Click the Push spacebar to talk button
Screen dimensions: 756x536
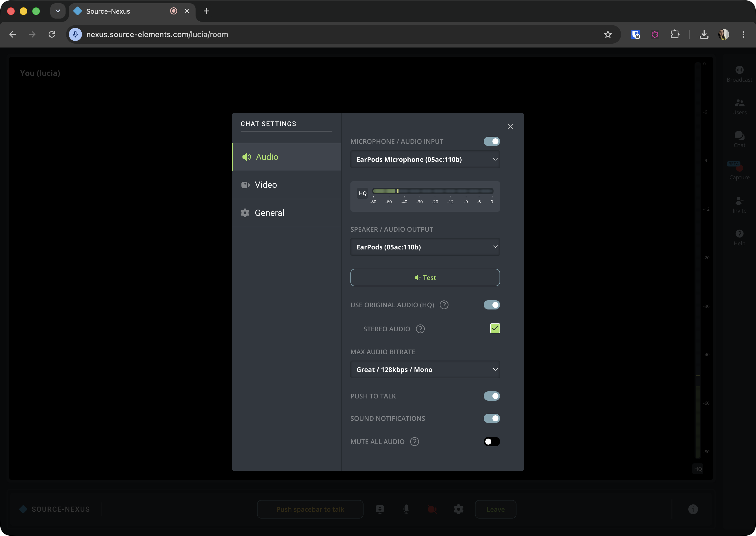[x=310, y=509]
